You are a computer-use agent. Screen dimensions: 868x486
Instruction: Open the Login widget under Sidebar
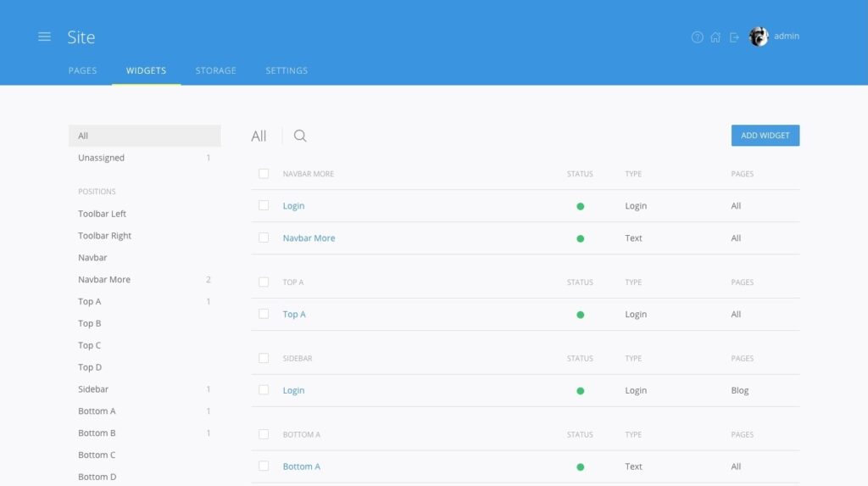(x=293, y=390)
